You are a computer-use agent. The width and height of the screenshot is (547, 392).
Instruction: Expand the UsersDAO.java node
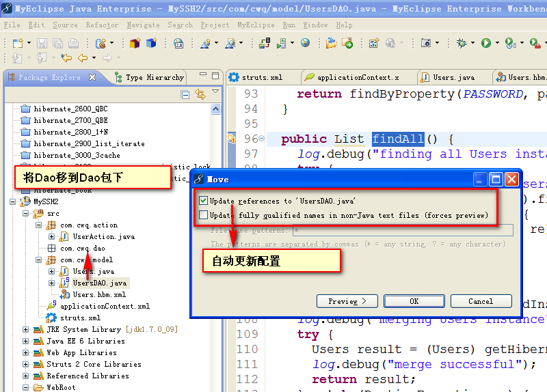point(52,283)
